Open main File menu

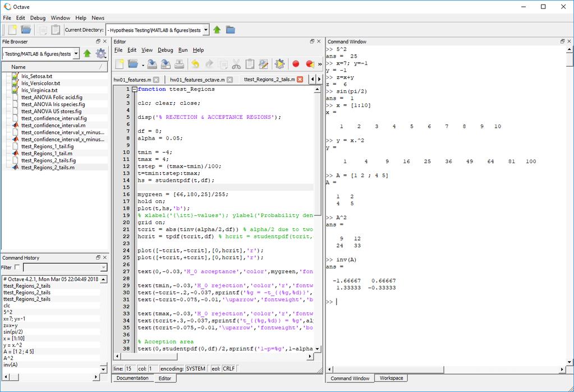pyautogui.click(x=7, y=17)
